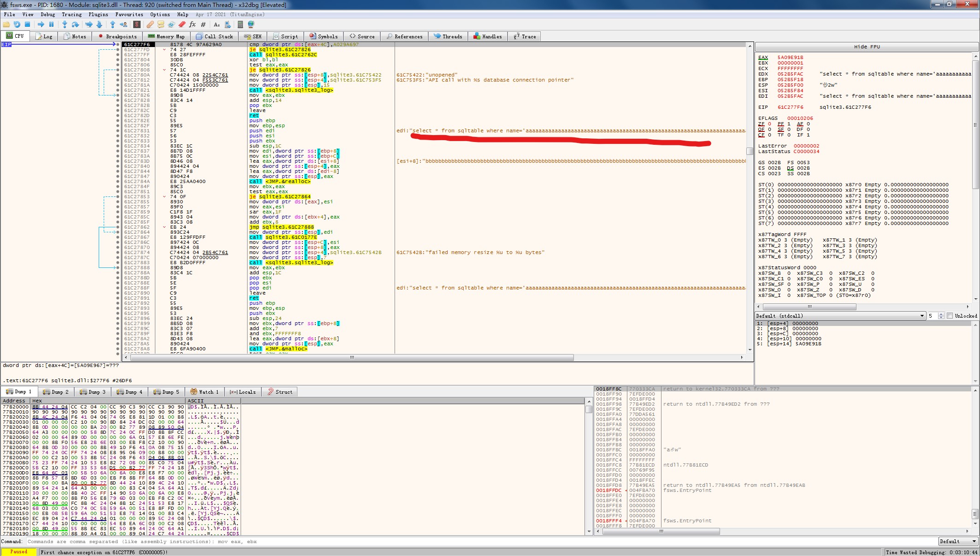980x556 pixels.
Task: Open the Struct tab
Action: (x=280, y=392)
